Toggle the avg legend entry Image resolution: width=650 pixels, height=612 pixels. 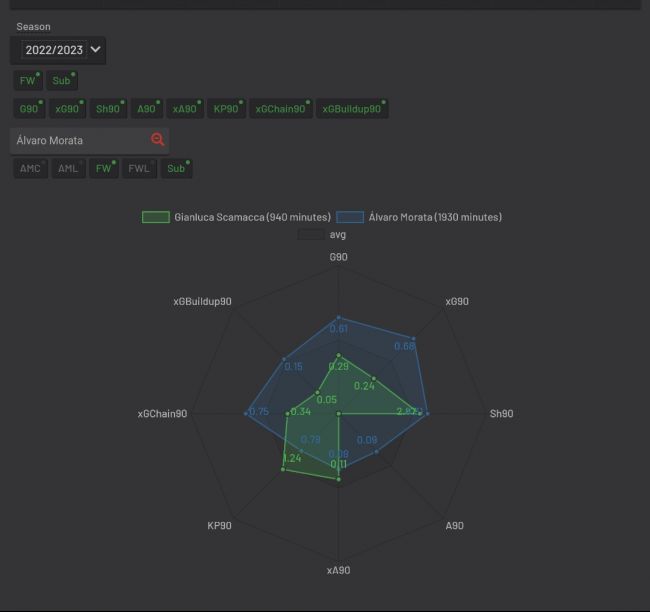coord(322,234)
